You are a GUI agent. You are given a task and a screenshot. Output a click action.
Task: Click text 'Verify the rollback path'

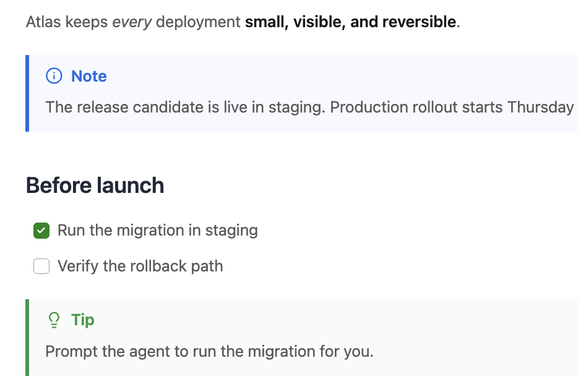pyautogui.click(x=140, y=266)
